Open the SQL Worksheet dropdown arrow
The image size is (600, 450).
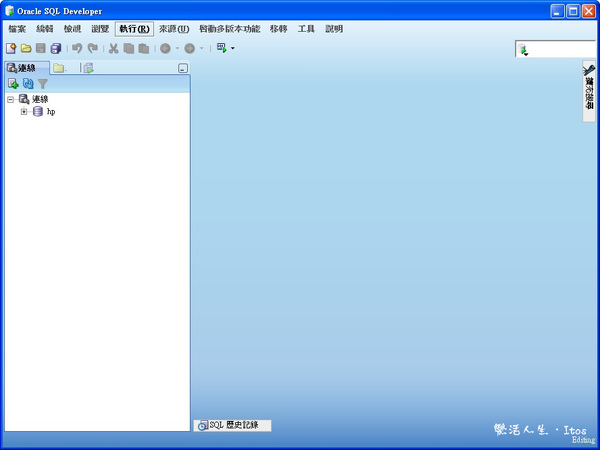(233, 48)
